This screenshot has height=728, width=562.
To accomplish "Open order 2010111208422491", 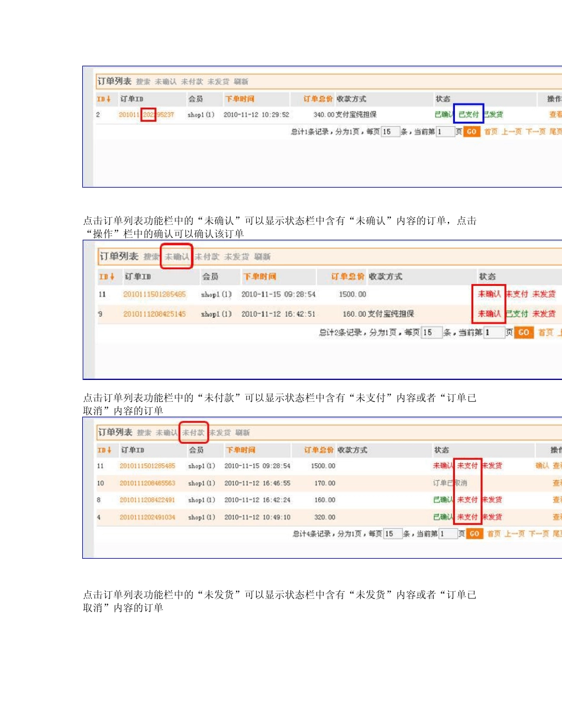I will click(147, 500).
